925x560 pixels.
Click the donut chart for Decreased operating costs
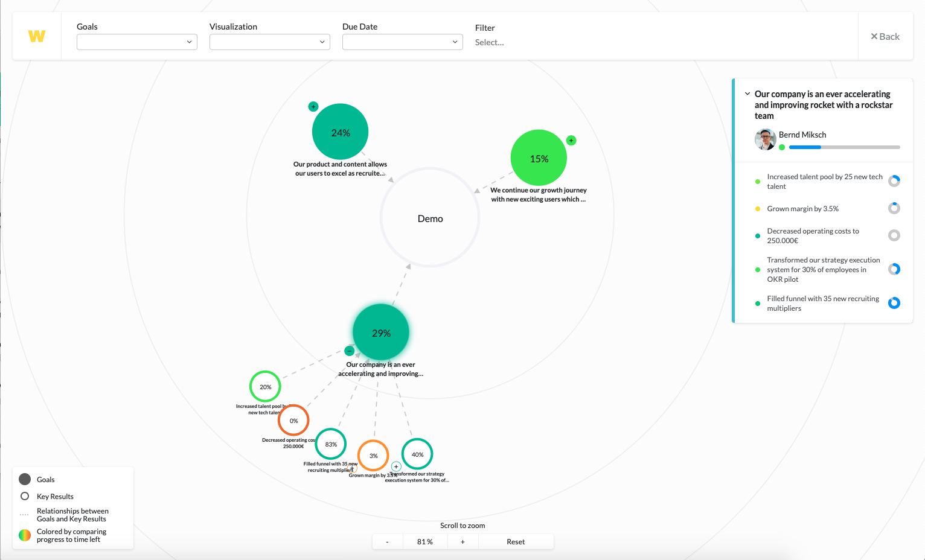tap(894, 235)
